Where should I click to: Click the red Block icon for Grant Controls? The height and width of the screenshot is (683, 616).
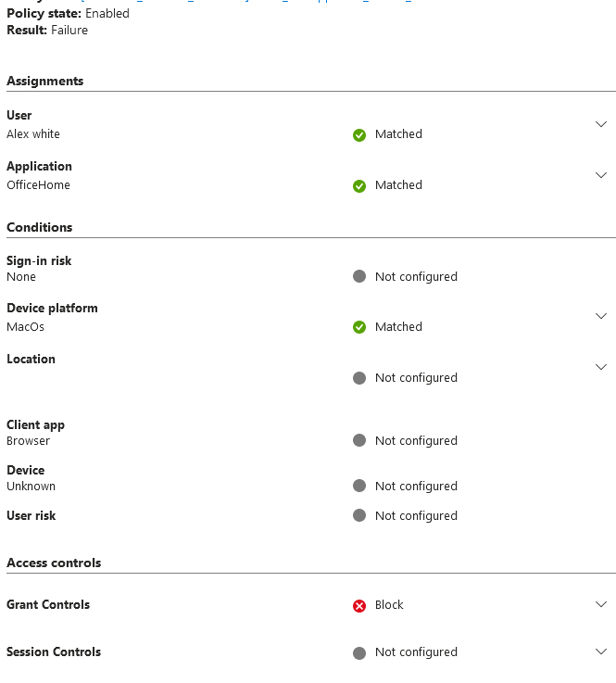coord(359,606)
